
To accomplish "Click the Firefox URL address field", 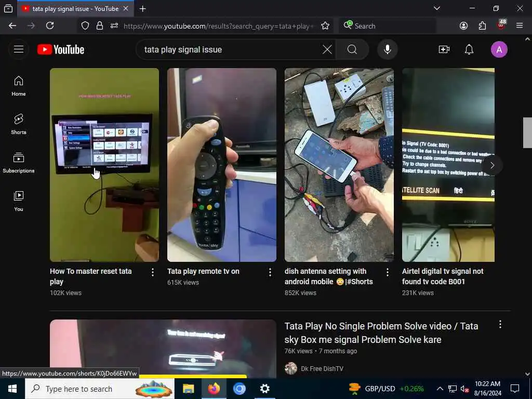I will [x=219, y=26].
